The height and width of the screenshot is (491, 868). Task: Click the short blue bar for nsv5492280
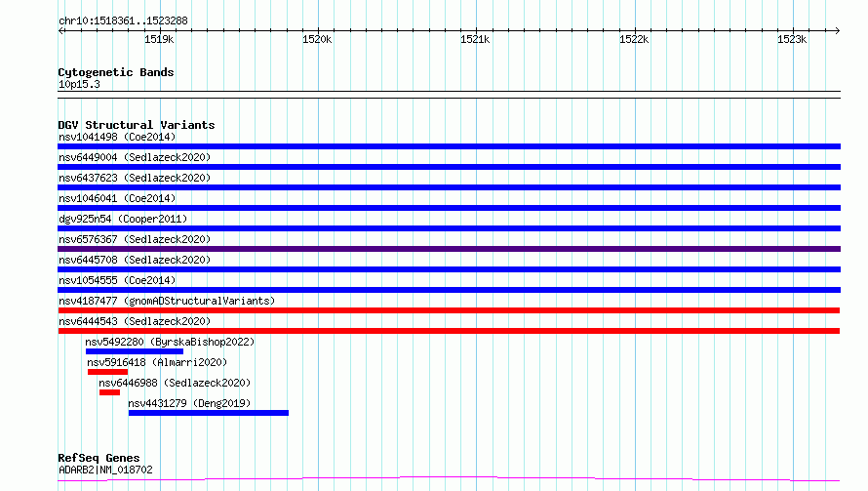(x=135, y=351)
